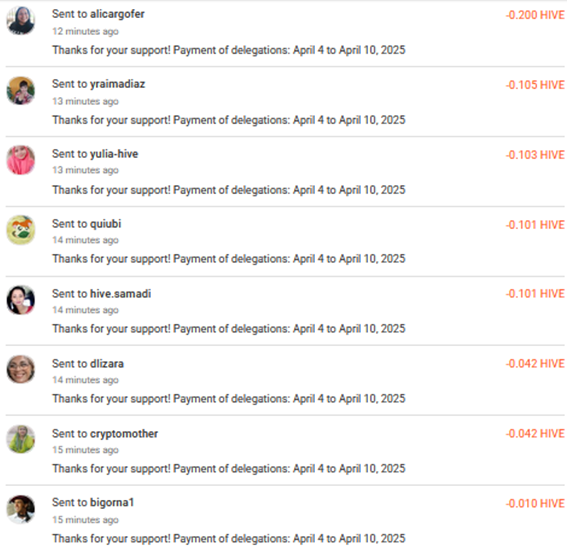Viewport: 567px width, 549px height.
Task: Open the yulia-hive username link
Action: click(114, 154)
